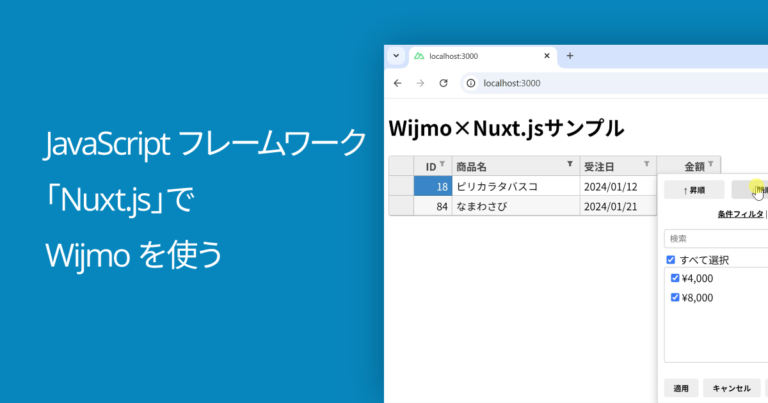
Task: Close the localhost:3000 tab
Action: tap(547, 56)
